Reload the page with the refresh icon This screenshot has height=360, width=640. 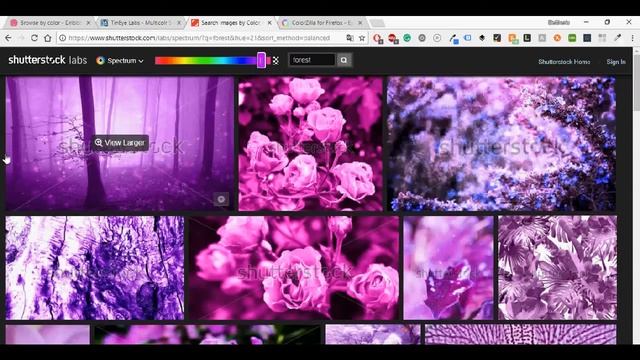point(34,38)
